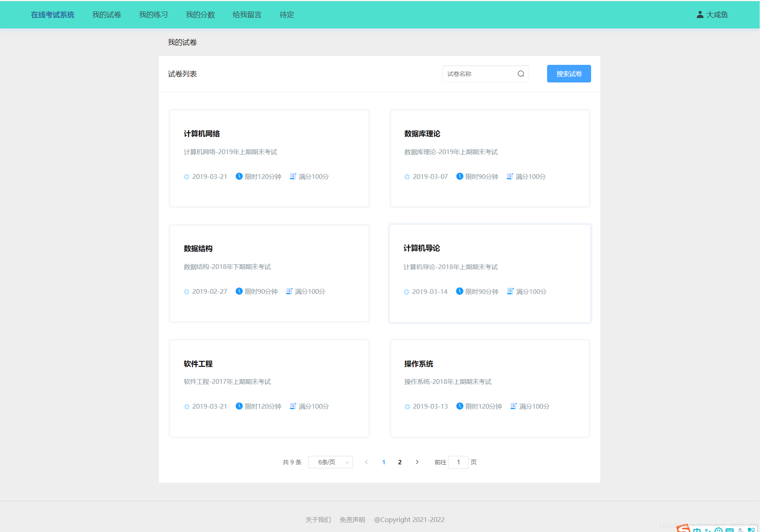Click date 2019-03-13 on 操作系统 card
Screen dimensions: 760x532
(x=431, y=406)
